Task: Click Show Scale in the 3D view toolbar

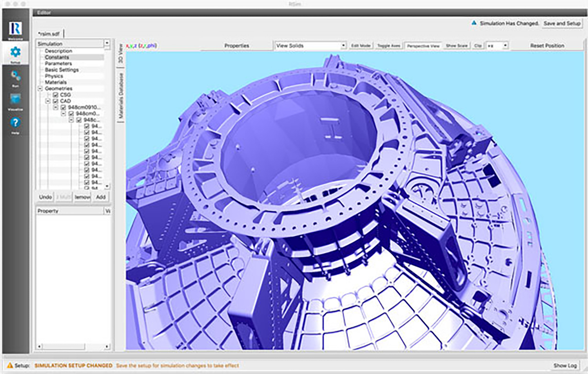Action: tap(457, 46)
